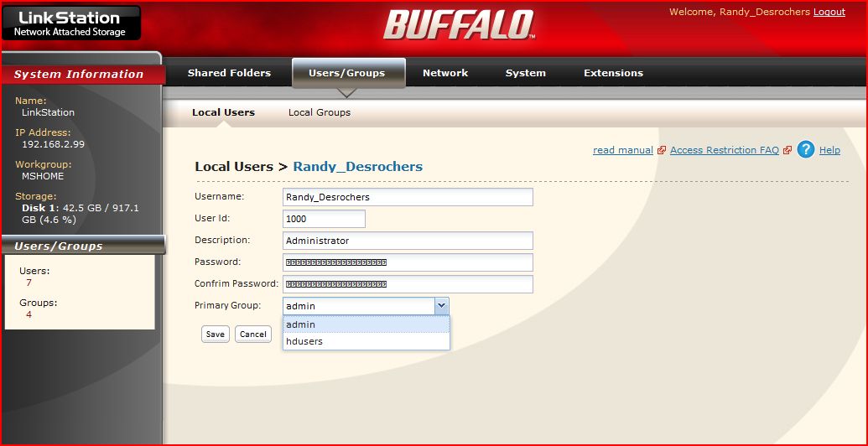Image resolution: width=868 pixels, height=446 pixels.
Task: Click Randy_Desrochers in the breadcrumb heading
Action: (357, 167)
